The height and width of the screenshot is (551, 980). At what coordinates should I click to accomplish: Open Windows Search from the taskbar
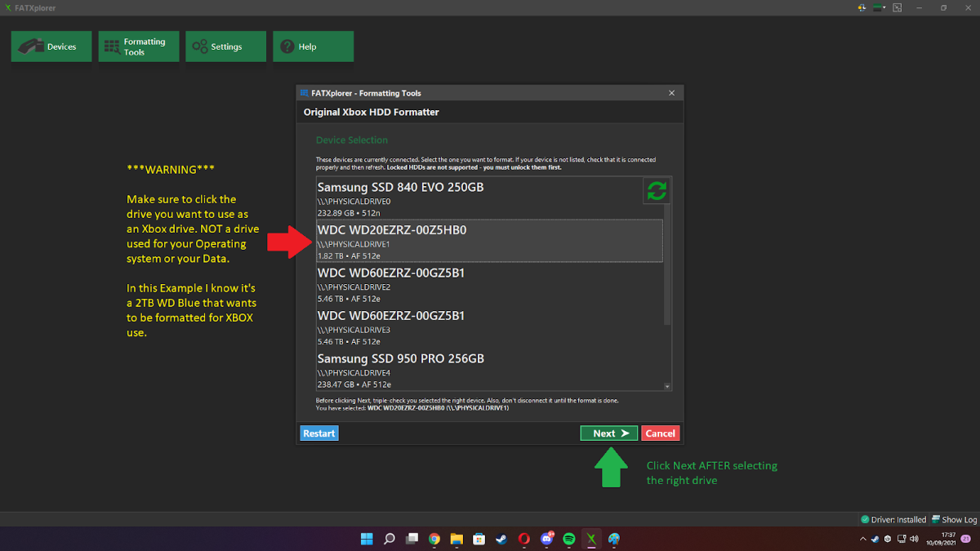pyautogui.click(x=390, y=539)
